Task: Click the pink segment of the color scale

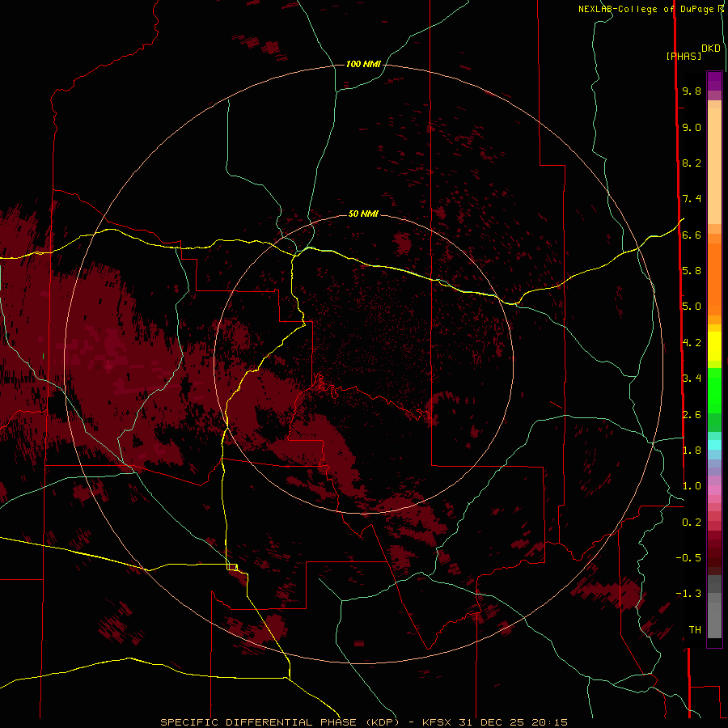Action: tap(714, 490)
